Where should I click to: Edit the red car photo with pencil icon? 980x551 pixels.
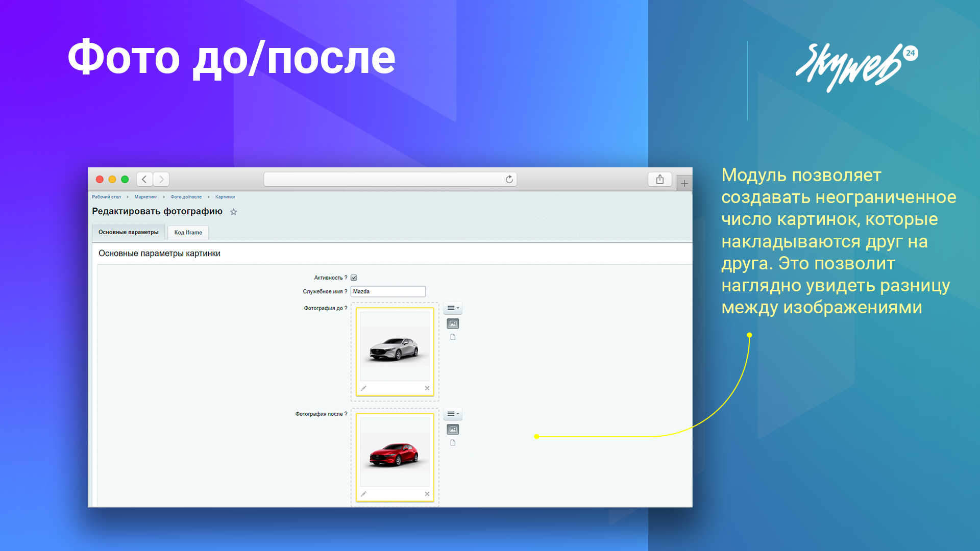363,494
